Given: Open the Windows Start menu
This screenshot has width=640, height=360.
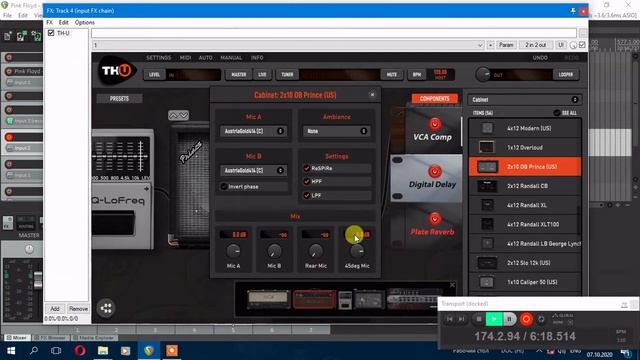Looking at the screenshot, I should pyautogui.click(x=11, y=351).
